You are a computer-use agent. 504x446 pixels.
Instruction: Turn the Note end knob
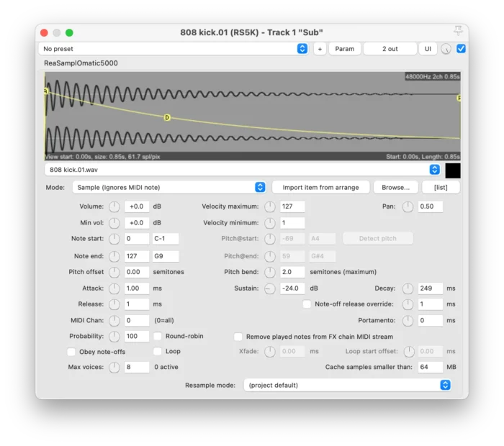tap(114, 256)
